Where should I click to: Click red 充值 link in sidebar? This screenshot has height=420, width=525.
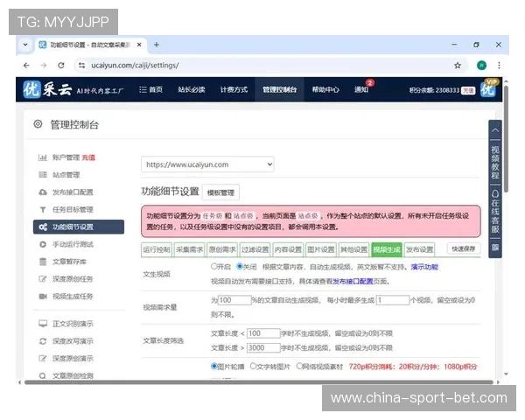point(88,157)
